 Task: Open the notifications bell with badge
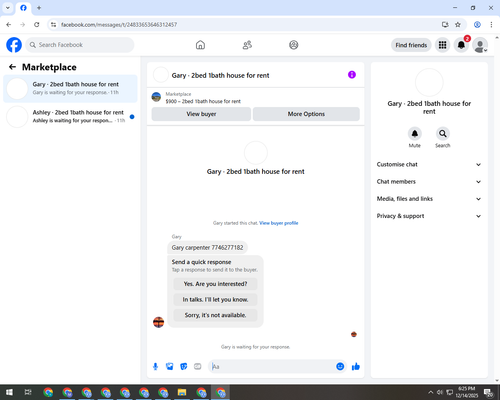(x=461, y=45)
